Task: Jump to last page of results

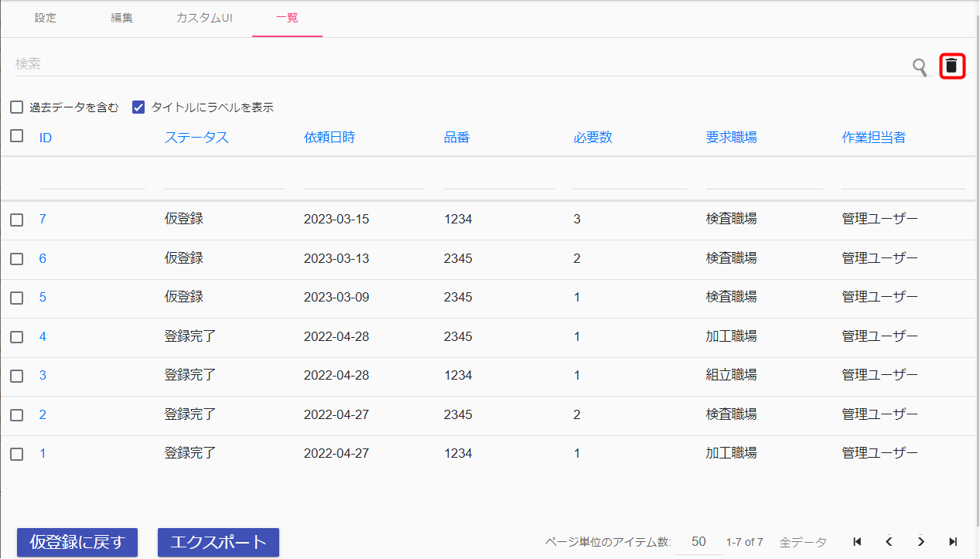Action: 953,542
